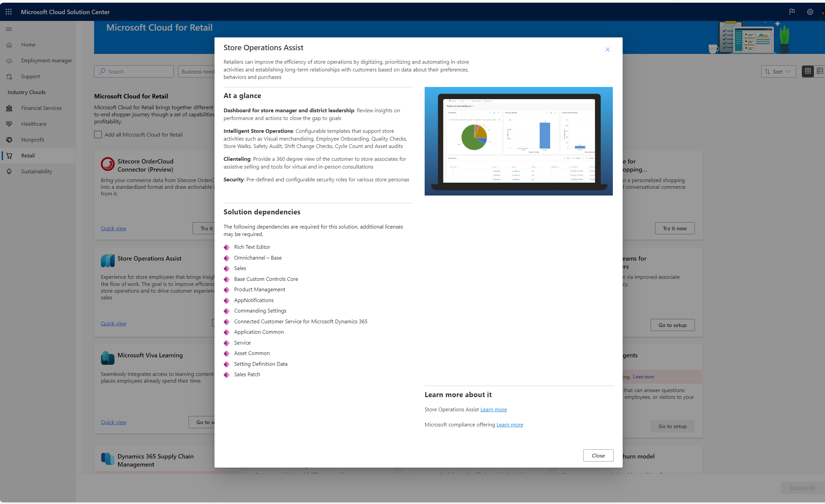
Task: Select Financial Services industry cloud
Action: click(41, 108)
